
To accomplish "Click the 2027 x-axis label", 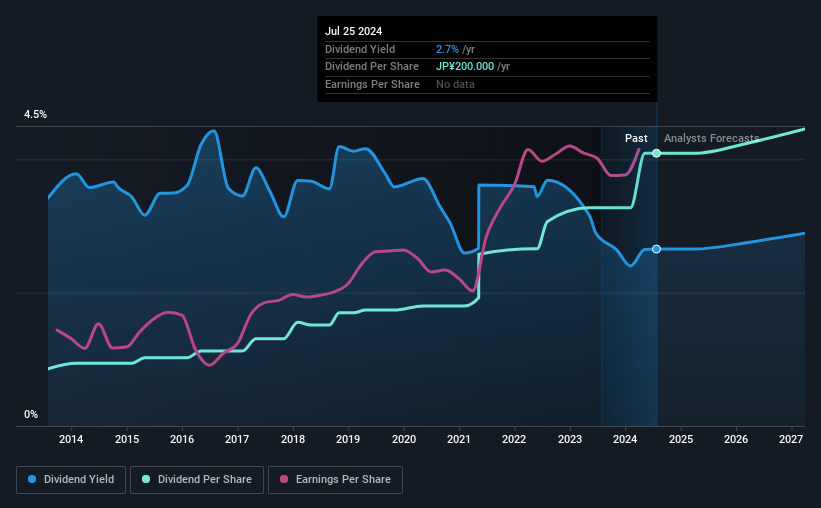I will click(x=791, y=439).
